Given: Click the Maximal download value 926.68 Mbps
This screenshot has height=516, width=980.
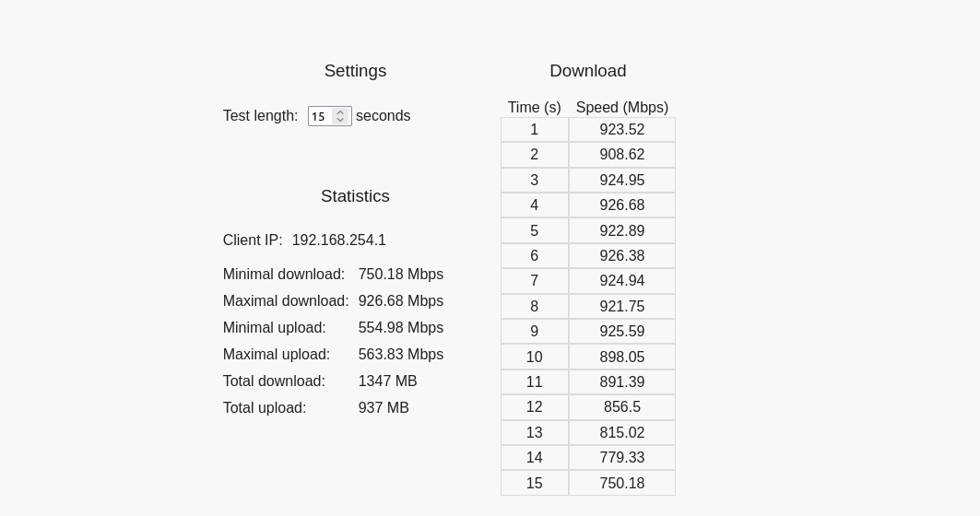Looking at the screenshot, I should pos(401,300).
